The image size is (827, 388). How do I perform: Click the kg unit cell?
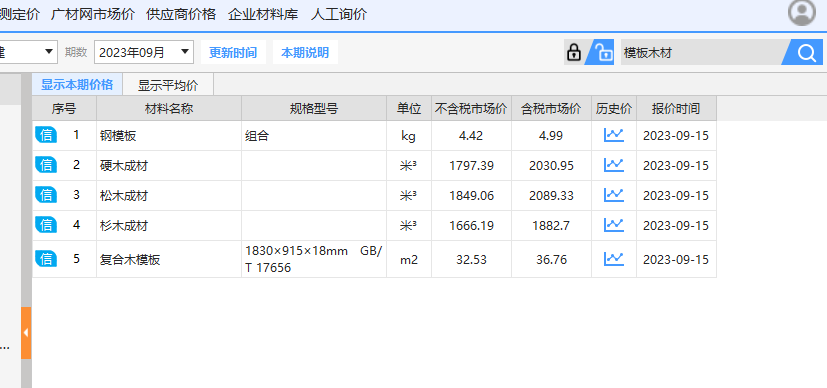click(x=409, y=135)
